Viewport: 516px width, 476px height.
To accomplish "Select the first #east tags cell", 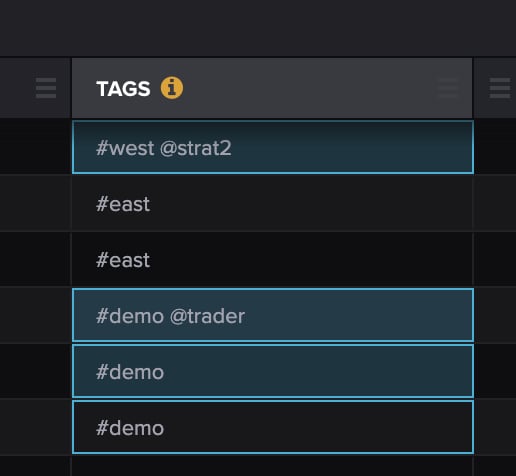I will pos(272,203).
